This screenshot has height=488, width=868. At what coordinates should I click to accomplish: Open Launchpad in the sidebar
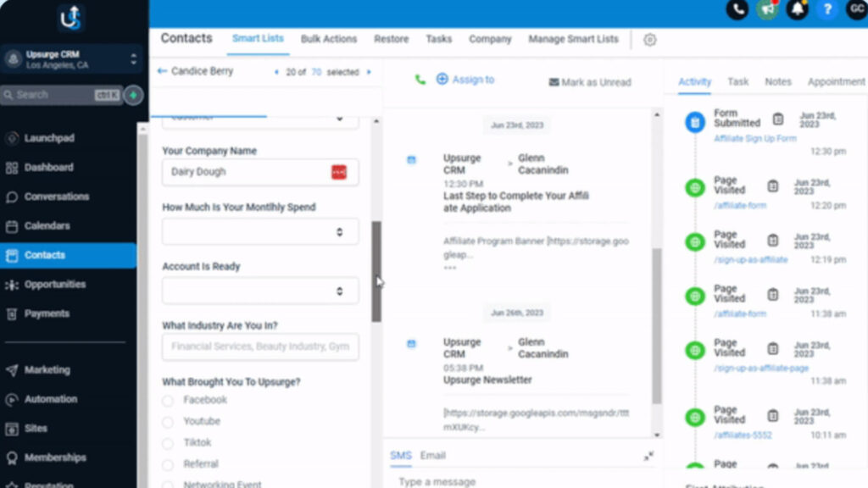click(x=48, y=138)
